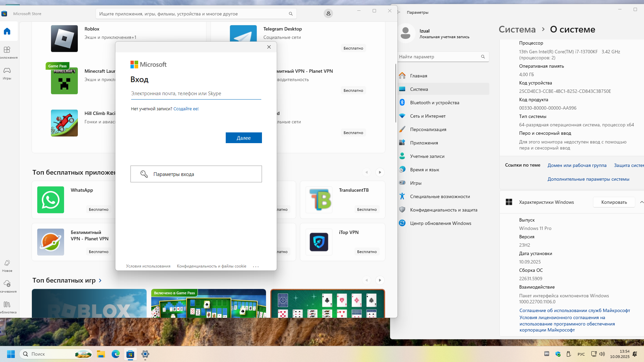Open Downloads in Store sidebar
644x362 pixels.
7,287
